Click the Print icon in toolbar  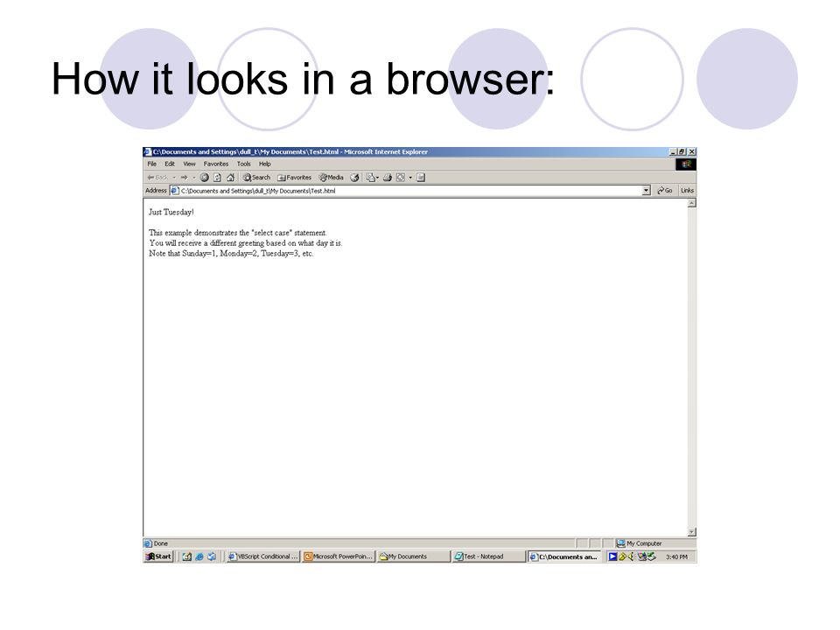(387, 178)
